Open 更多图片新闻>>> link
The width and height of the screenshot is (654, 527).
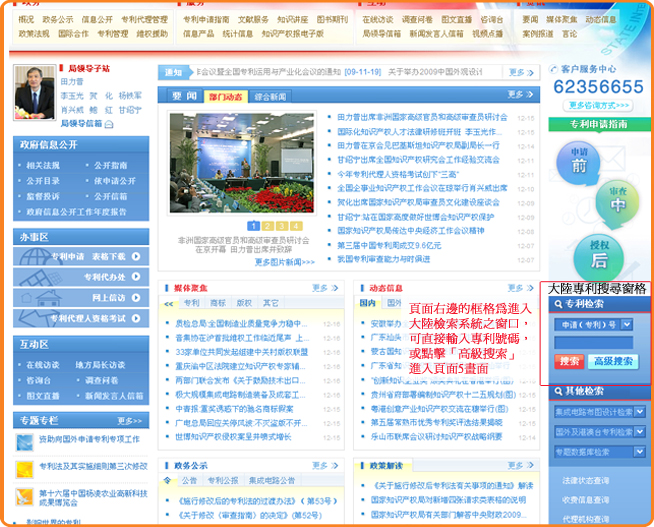[x=284, y=262]
